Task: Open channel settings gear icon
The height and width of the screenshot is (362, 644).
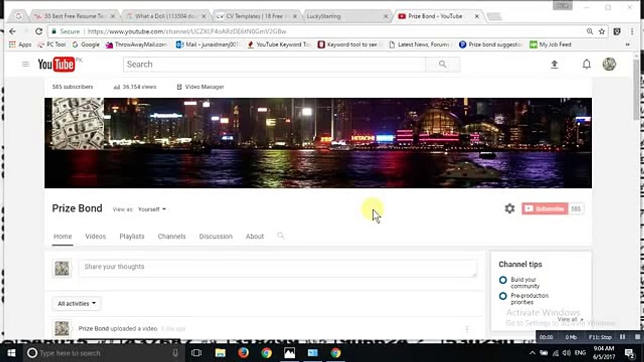Action: [510, 209]
